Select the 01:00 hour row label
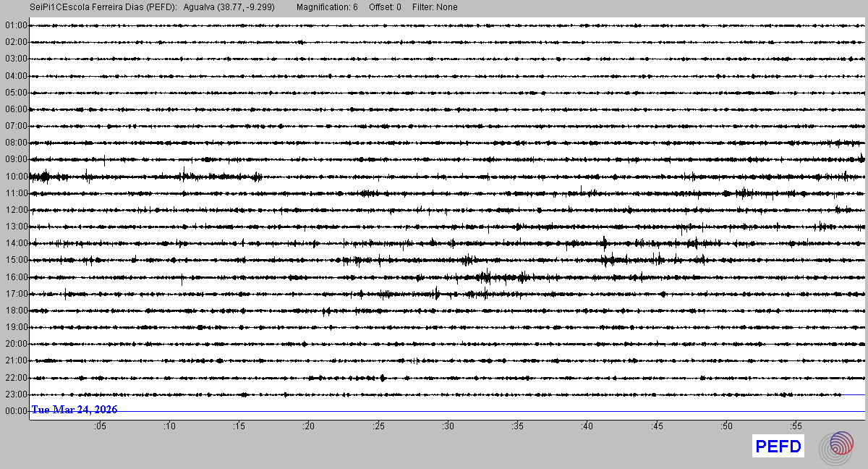The image size is (868, 469). coord(16,25)
